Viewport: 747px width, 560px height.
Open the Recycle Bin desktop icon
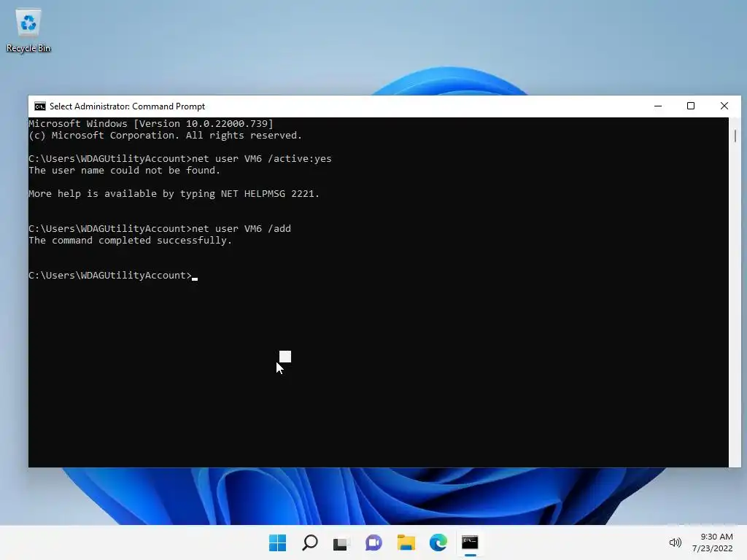click(28, 31)
